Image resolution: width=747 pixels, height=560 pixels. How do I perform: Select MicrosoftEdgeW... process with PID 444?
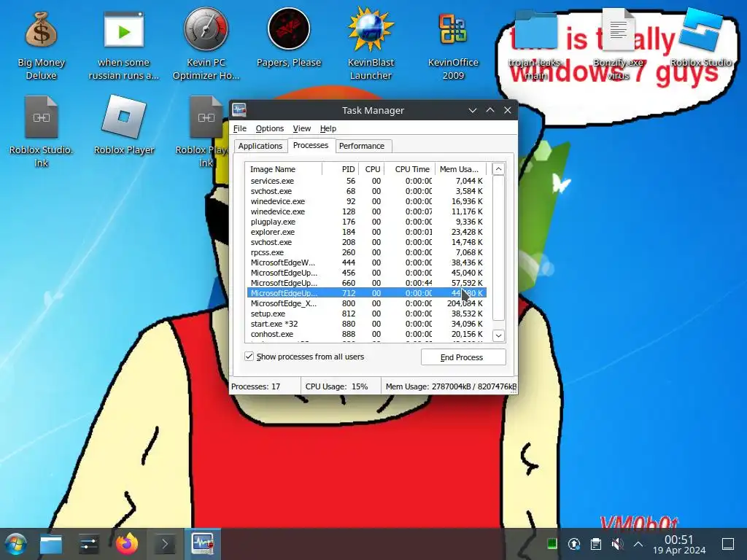pos(366,262)
